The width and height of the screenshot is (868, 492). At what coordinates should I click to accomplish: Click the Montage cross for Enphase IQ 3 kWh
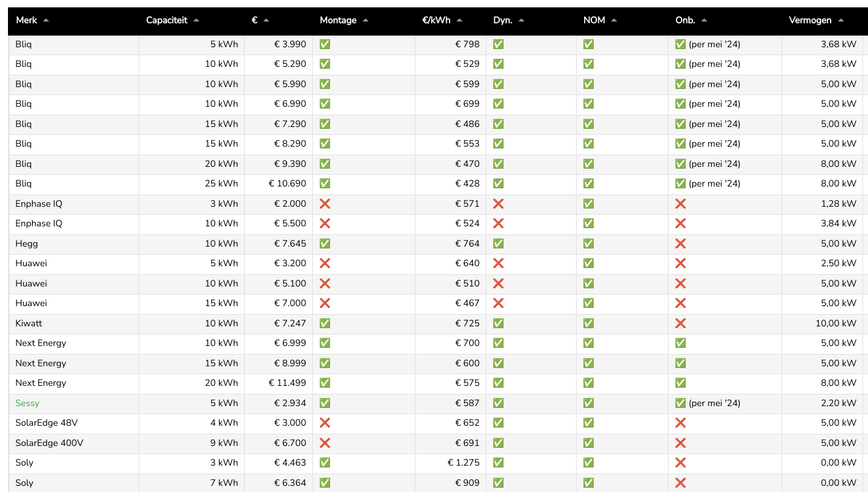click(x=325, y=204)
